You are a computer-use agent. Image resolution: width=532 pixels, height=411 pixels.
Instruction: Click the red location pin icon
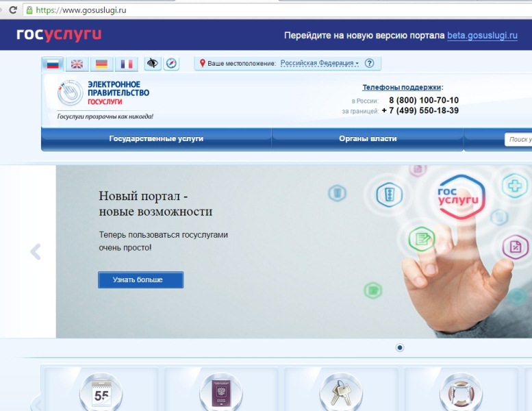203,63
